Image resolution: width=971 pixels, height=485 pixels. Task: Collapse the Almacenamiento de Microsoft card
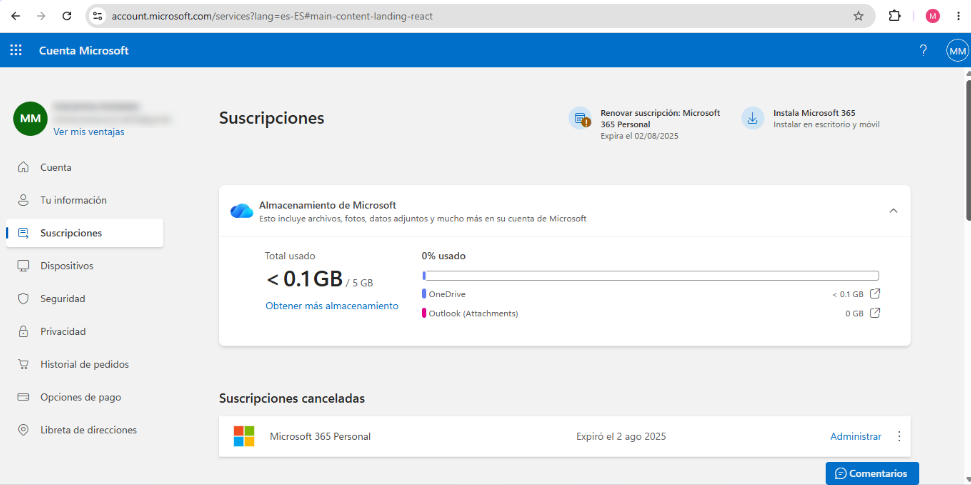pos(893,211)
